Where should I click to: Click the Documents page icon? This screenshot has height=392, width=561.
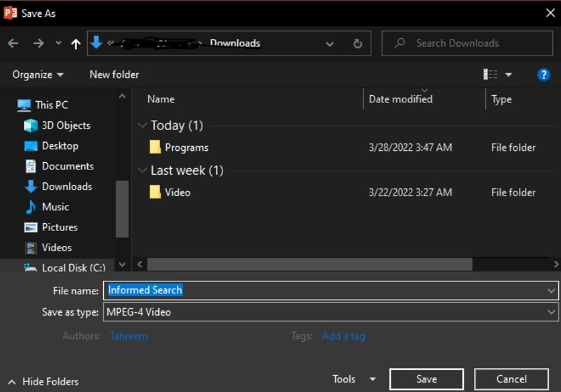pyautogui.click(x=31, y=166)
